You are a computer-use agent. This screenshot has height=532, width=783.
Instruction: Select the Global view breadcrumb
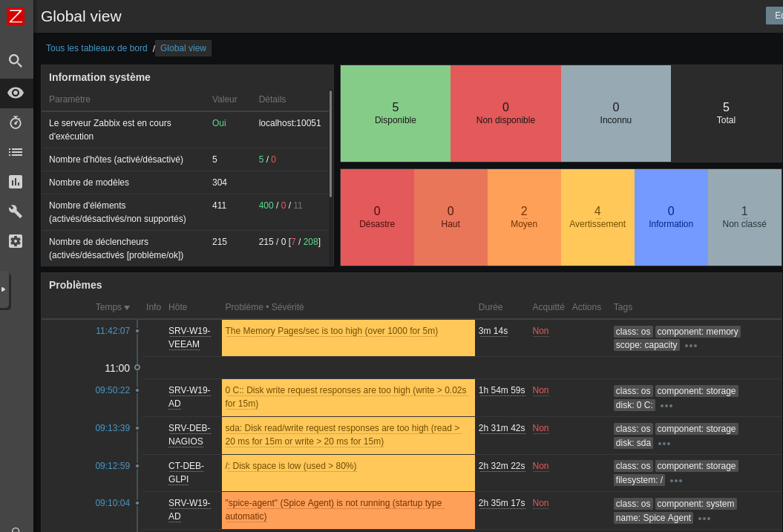pos(183,48)
